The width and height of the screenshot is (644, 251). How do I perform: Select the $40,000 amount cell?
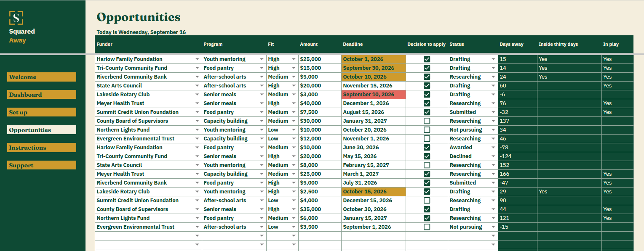click(x=320, y=103)
